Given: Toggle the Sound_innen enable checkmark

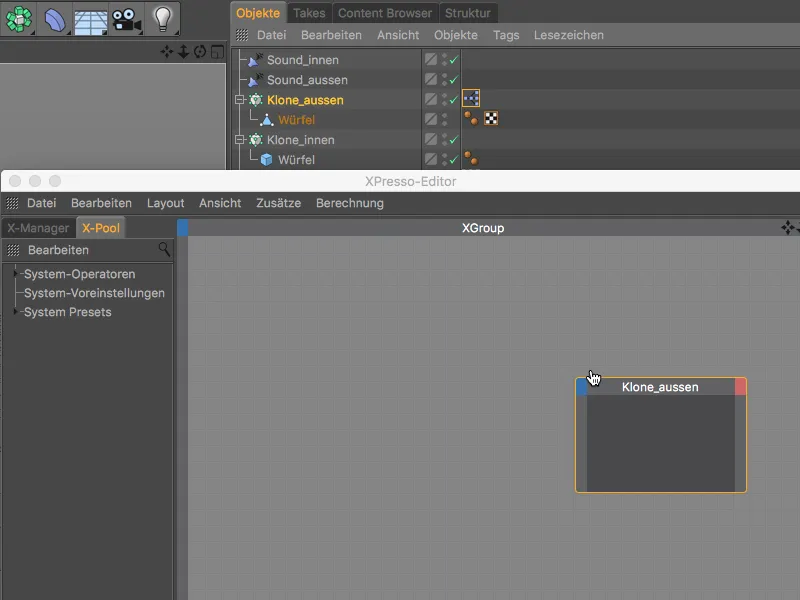Looking at the screenshot, I should point(454,60).
